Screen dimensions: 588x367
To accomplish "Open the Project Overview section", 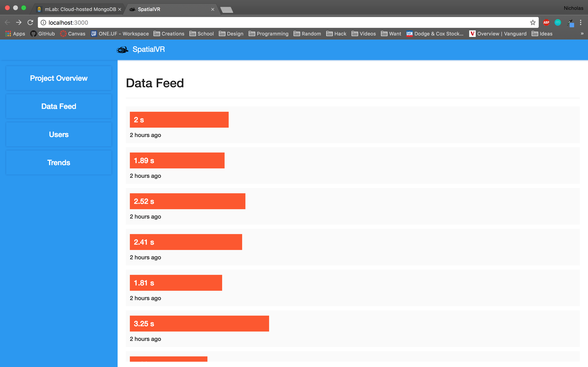I will click(59, 78).
